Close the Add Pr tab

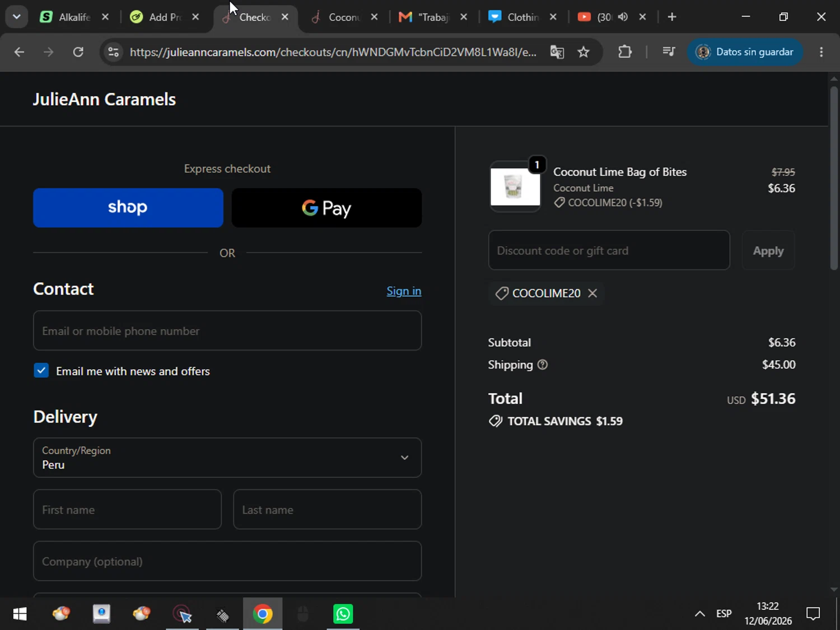point(195,17)
